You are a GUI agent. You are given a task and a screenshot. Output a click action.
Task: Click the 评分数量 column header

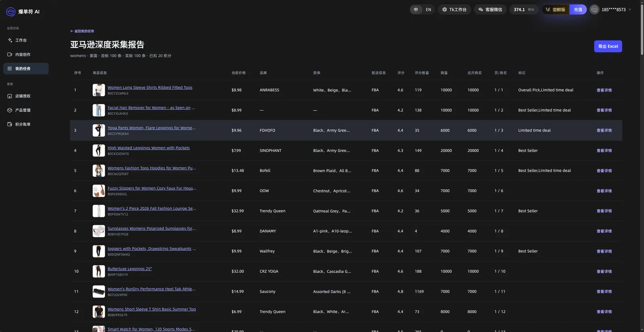point(422,73)
